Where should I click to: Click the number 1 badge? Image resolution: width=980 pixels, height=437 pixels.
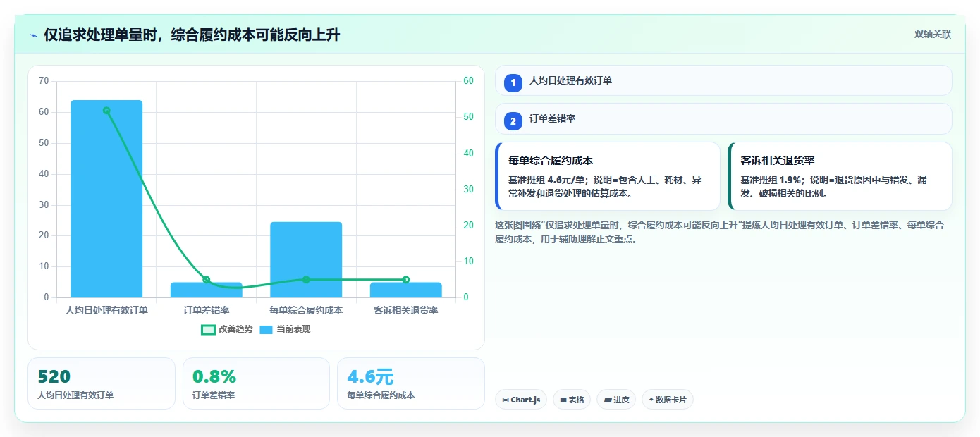(513, 82)
